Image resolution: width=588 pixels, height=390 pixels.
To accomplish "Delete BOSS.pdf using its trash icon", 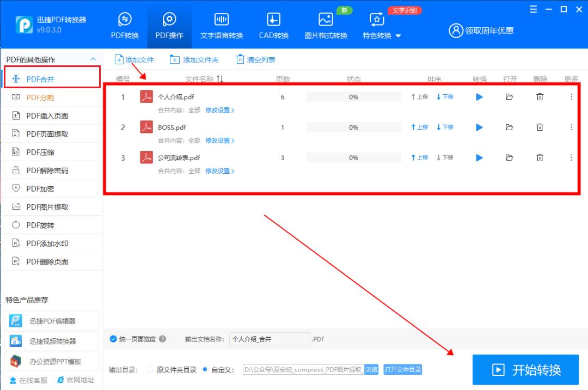I will coord(540,127).
